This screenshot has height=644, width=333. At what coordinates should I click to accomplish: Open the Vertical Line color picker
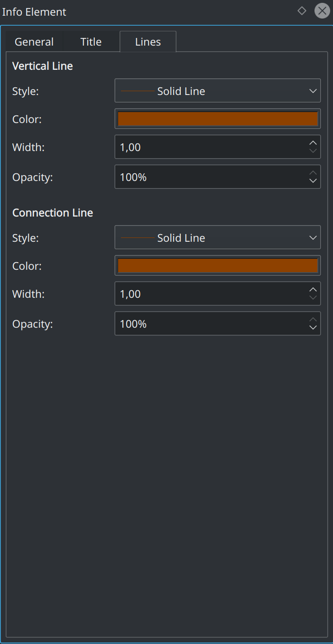coord(217,119)
